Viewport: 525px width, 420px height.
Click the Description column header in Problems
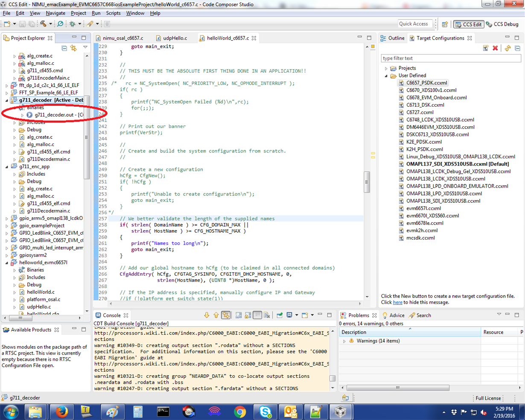click(x=410, y=332)
